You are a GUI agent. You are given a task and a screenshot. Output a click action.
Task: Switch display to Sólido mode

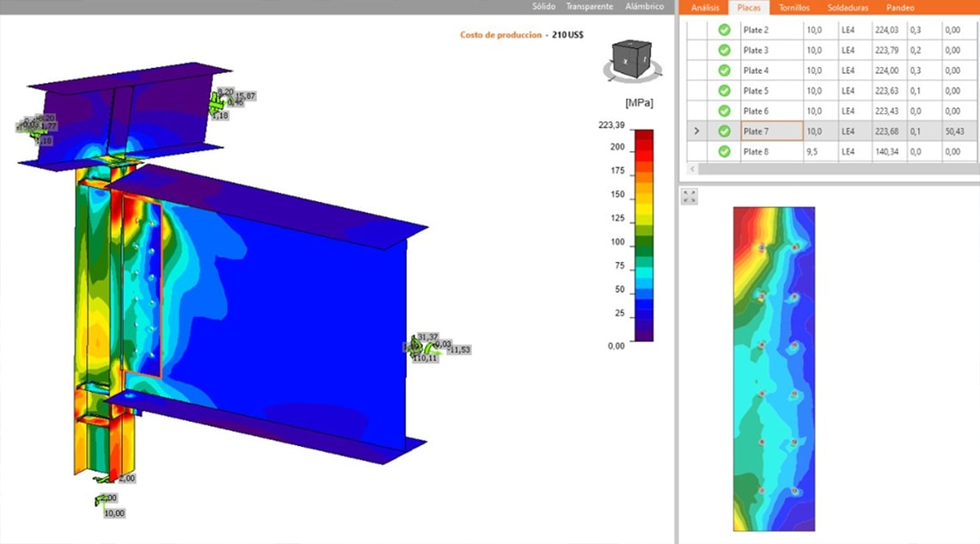pos(543,7)
